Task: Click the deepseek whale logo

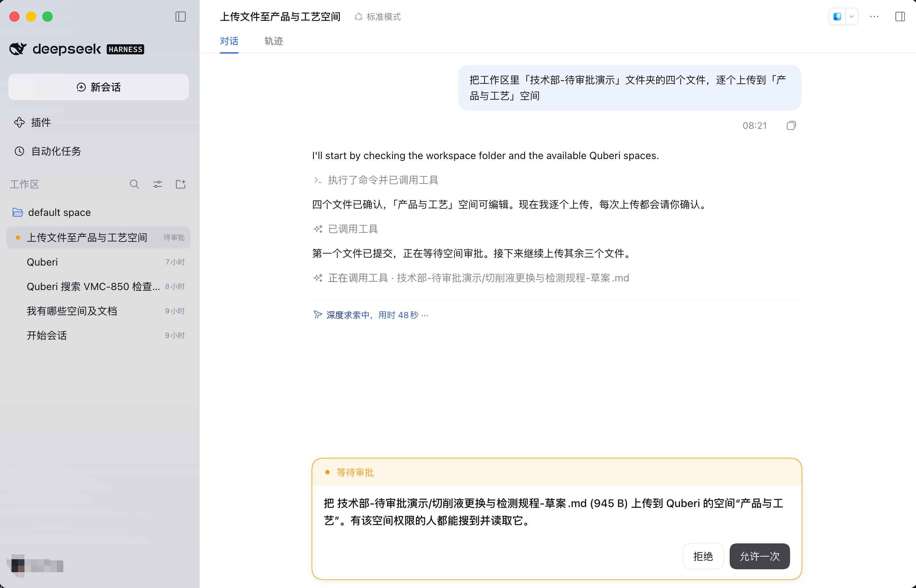Action: [x=18, y=49]
